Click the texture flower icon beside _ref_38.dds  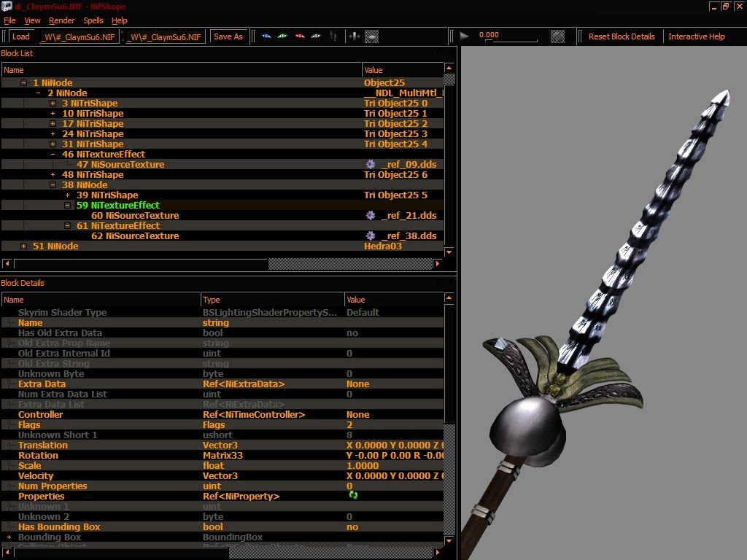370,236
